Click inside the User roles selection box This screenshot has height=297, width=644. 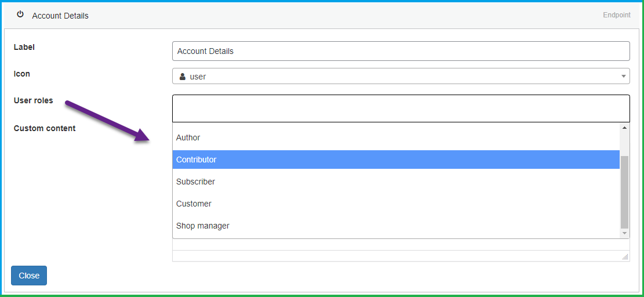click(401, 108)
